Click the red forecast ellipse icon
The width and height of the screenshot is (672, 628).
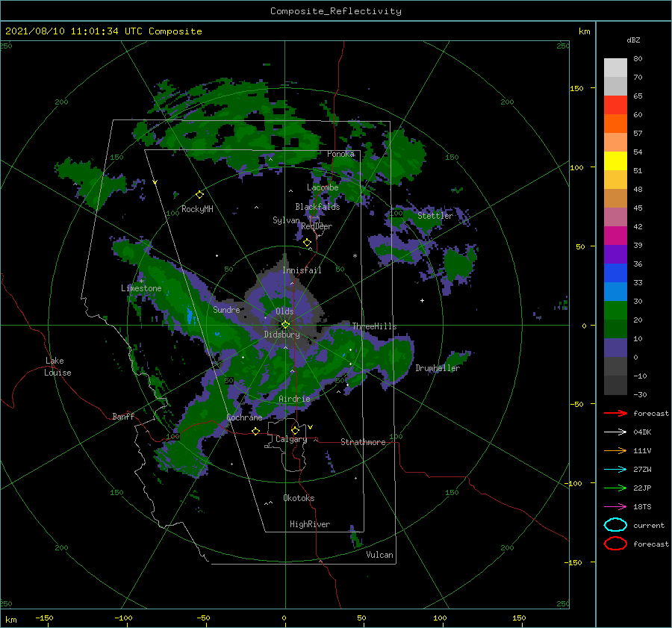[615, 544]
